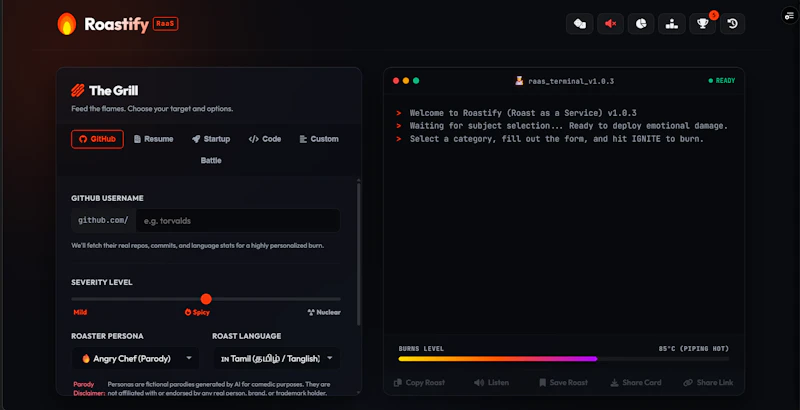This screenshot has height=410, width=800.
Task: Click the green terminal window dot
Action: (x=416, y=81)
